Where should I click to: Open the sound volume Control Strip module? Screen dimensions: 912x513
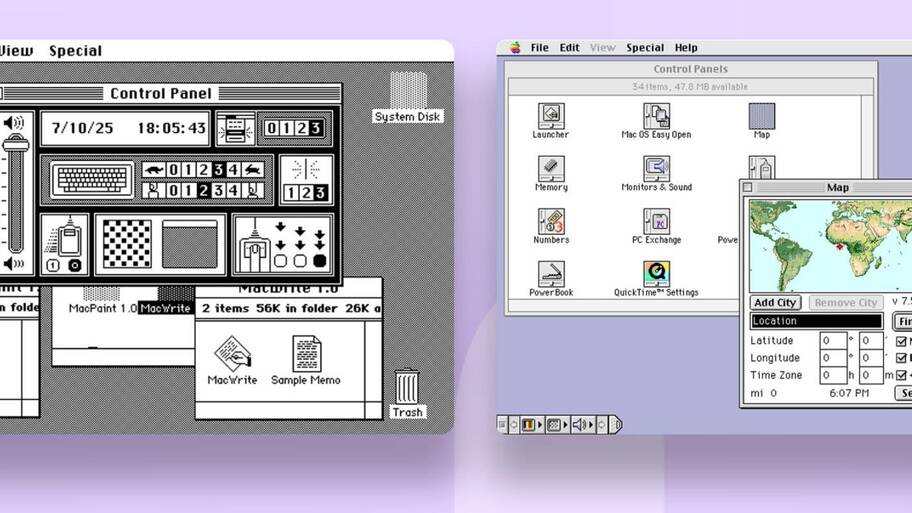582,425
